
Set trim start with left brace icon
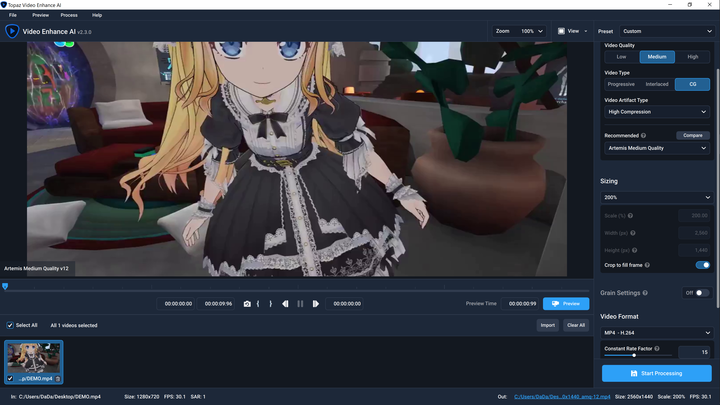coord(258,304)
